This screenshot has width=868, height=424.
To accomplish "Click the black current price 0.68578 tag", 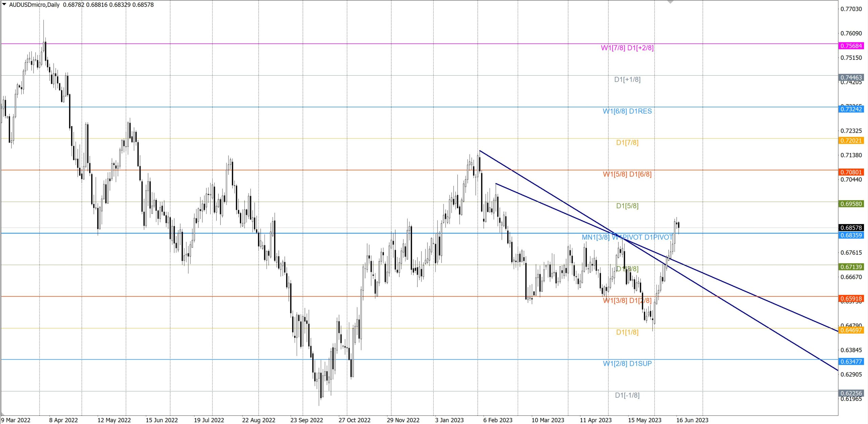I will click(x=851, y=228).
